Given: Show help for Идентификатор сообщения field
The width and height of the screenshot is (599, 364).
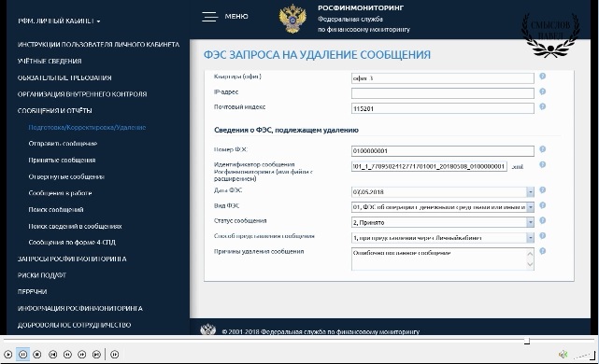Looking at the screenshot, I should pos(542,164).
